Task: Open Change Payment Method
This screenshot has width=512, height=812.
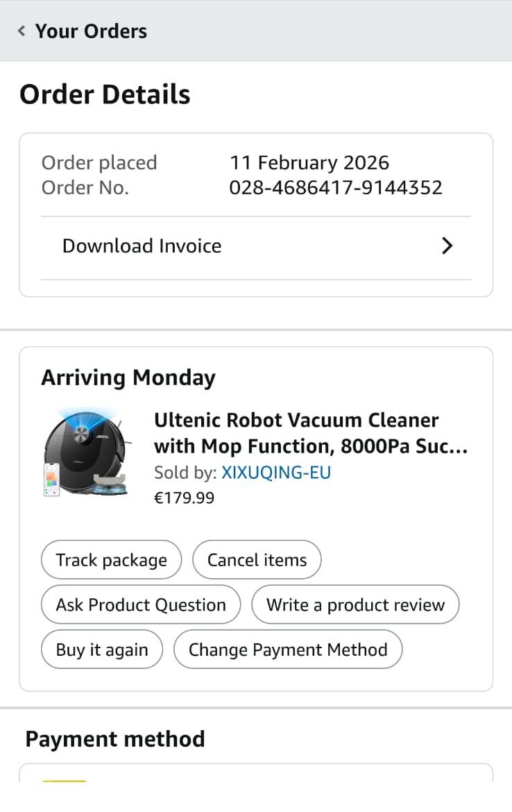Action: (x=288, y=650)
